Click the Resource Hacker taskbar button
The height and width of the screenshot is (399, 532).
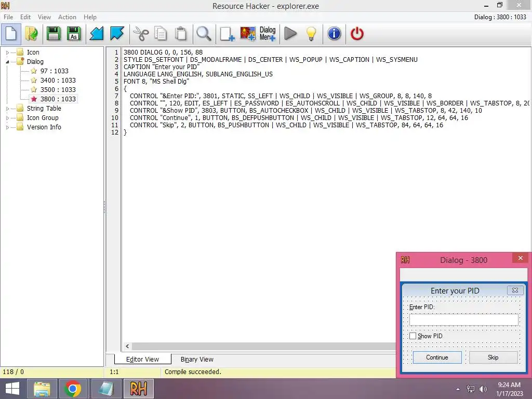[x=138, y=389]
